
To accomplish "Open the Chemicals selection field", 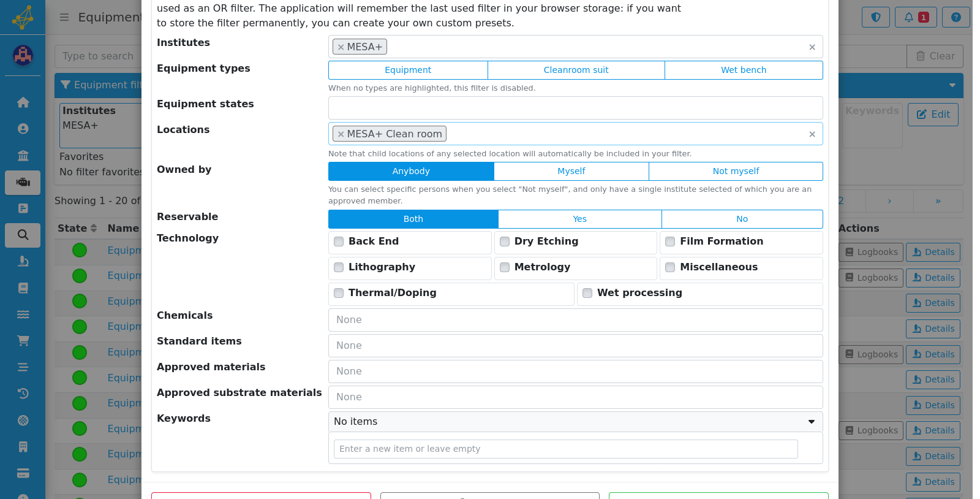I will coord(575,320).
